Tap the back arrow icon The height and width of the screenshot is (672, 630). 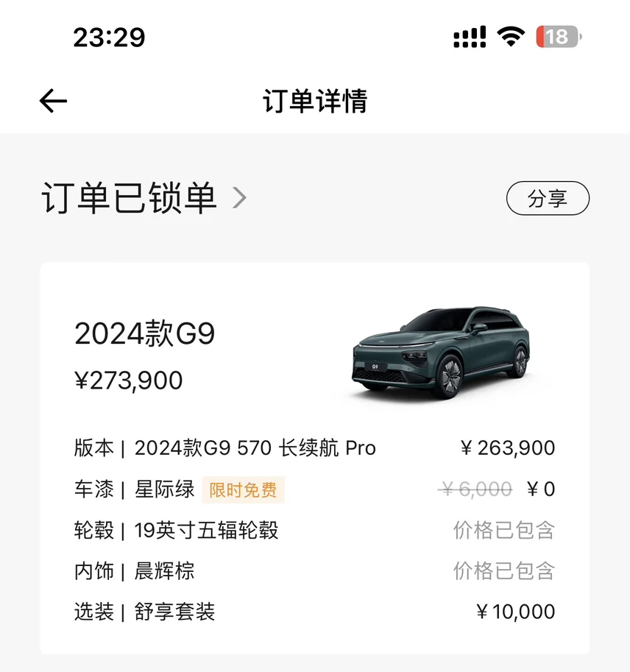[53, 101]
